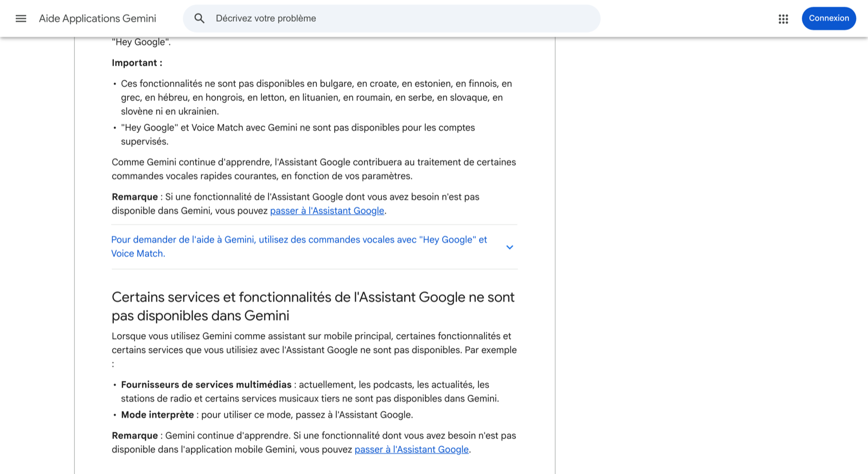This screenshot has height=474, width=868.
Task: Click the bold "Important :" label
Action: (137, 63)
